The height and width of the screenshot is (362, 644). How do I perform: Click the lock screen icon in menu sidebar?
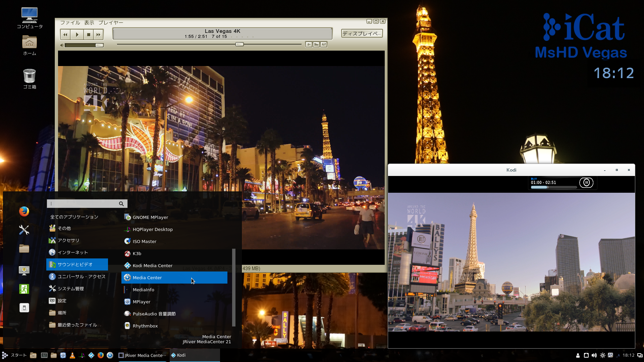click(x=24, y=270)
